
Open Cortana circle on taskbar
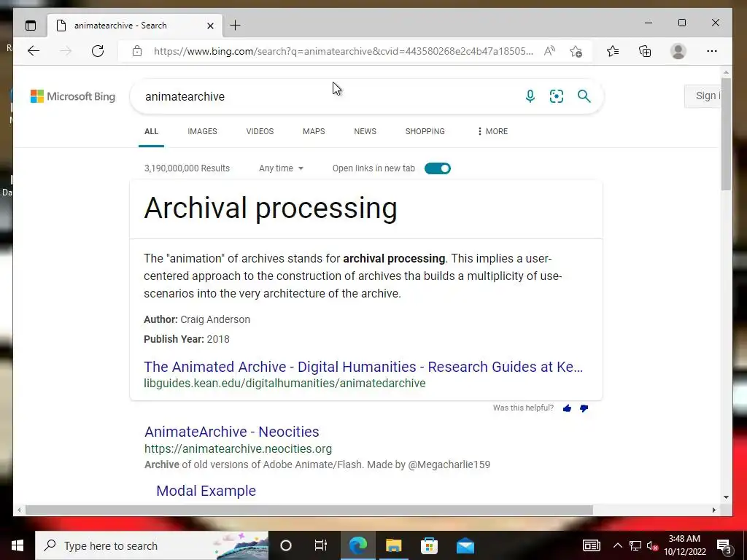coord(286,545)
